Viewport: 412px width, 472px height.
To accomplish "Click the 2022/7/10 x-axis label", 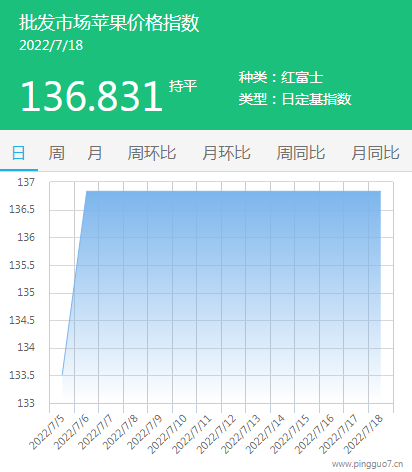I will click(167, 435).
